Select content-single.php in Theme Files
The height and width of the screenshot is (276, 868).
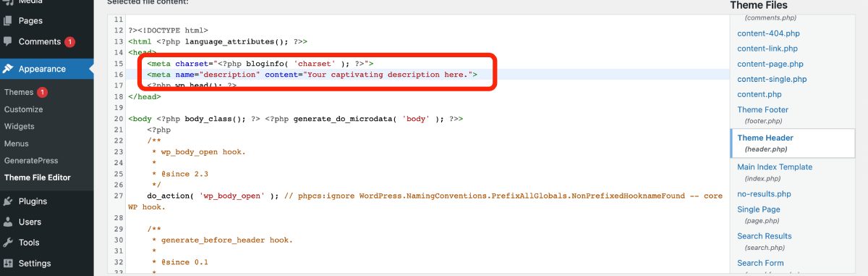tap(772, 79)
